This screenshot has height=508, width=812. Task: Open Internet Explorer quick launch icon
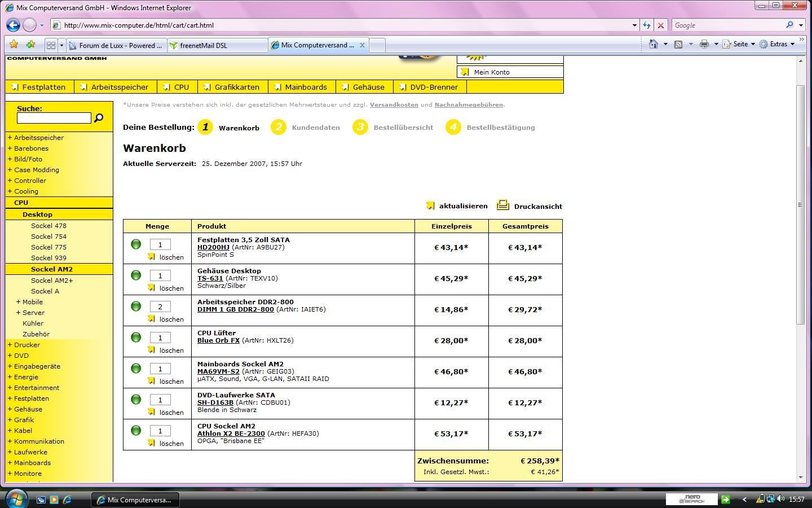tap(67, 500)
